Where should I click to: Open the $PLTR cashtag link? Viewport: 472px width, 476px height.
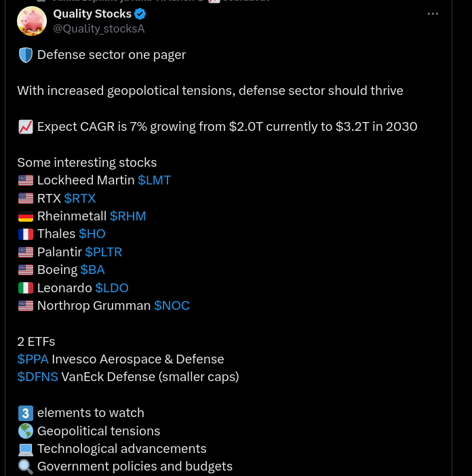[x=103, y=252]
